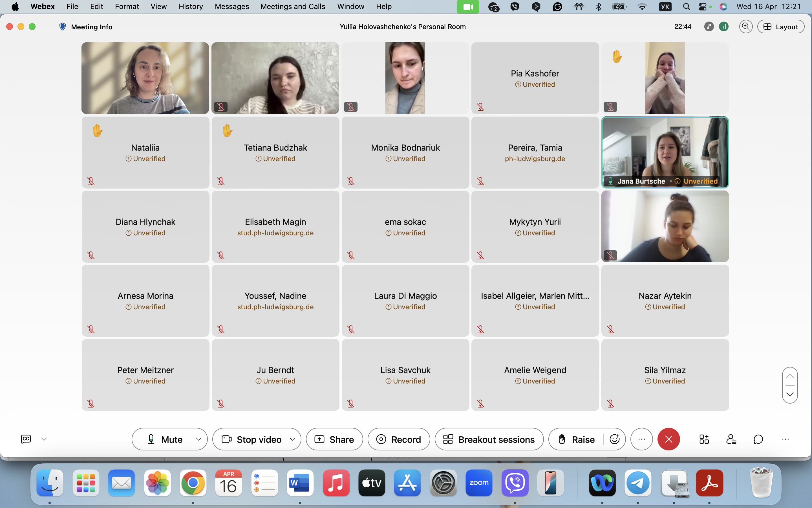
Task: Open Meeting Info shield icon
Action: click(x=62, y=27)
